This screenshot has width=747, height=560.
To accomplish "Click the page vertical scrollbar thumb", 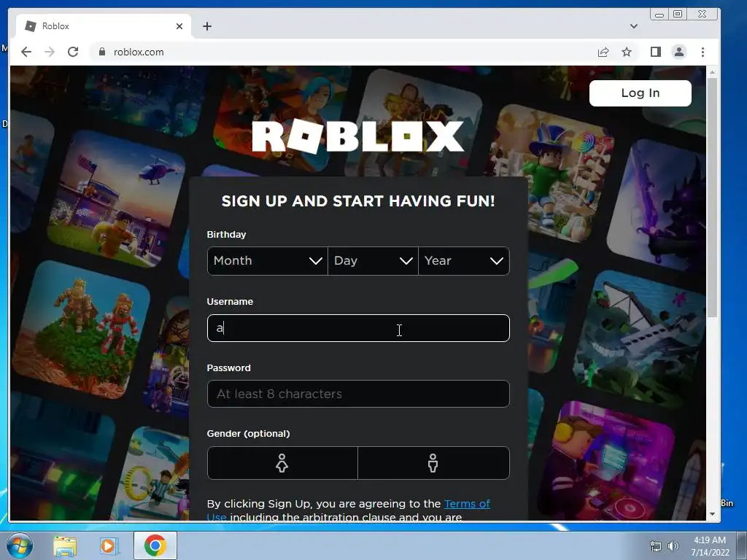I will pos(712,198).
